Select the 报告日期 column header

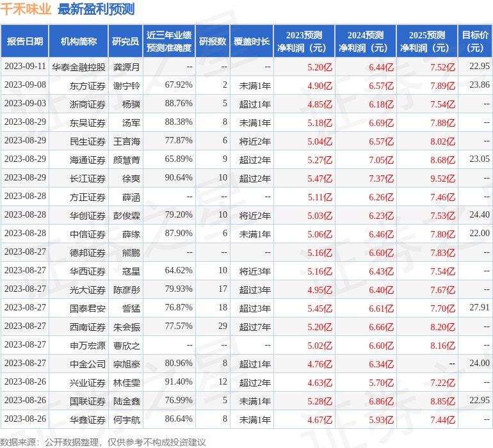pyautogui.click(x=25, y=41)
